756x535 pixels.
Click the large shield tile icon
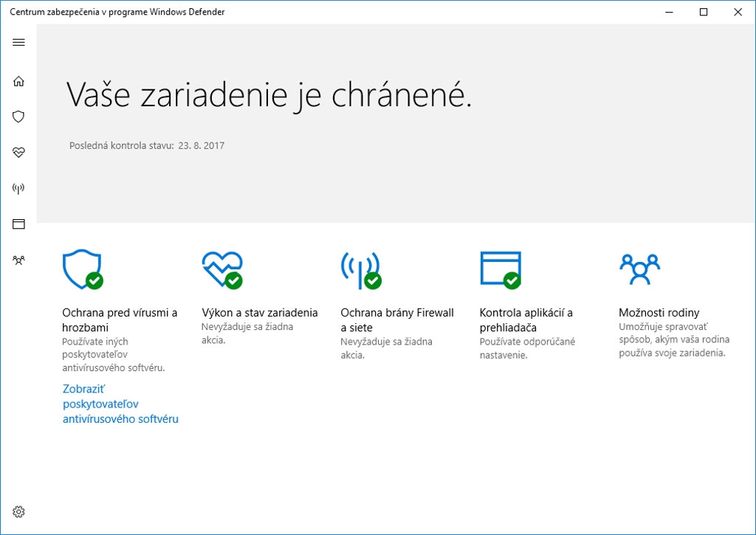pyautogui.click(x=81, y=269)
